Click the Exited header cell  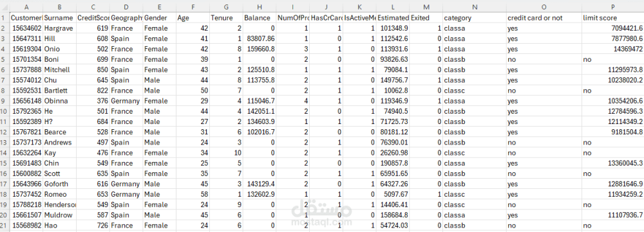pyautogui.click(x=426, y=17)
